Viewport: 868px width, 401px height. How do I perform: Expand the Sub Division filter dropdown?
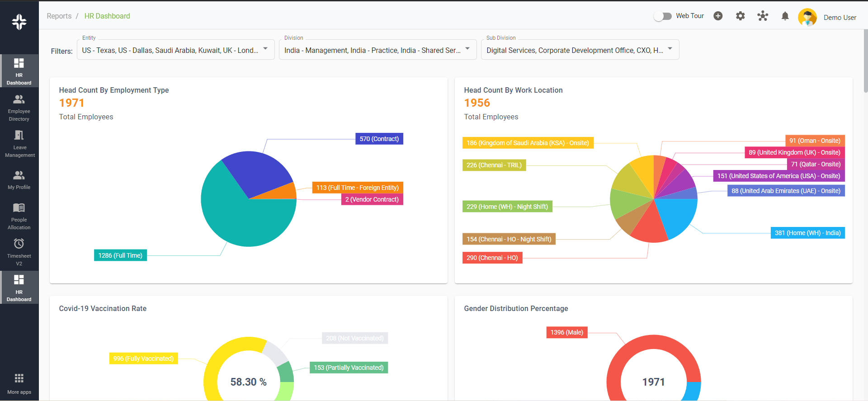point(670,49)
